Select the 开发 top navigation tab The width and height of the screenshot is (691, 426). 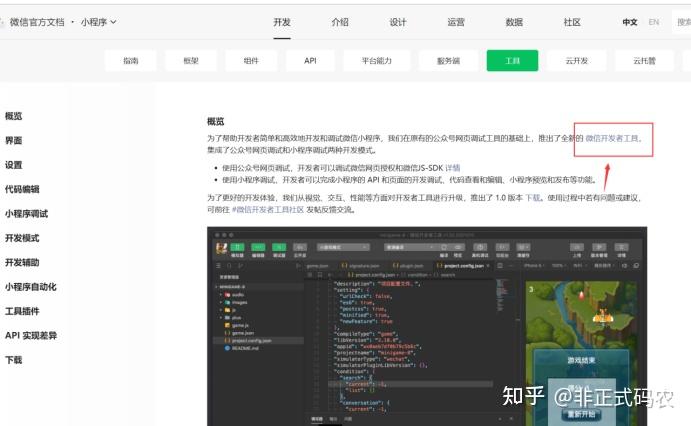(282, 22)
